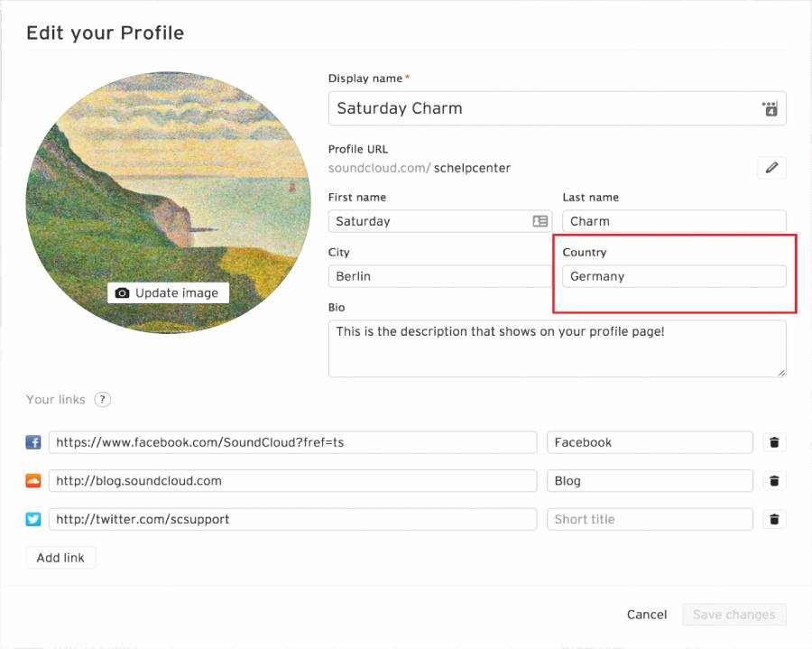The width and height of the screenshot is (812, 649).
Task: Click the Facebook logo icon
Action: coord(33,442)
